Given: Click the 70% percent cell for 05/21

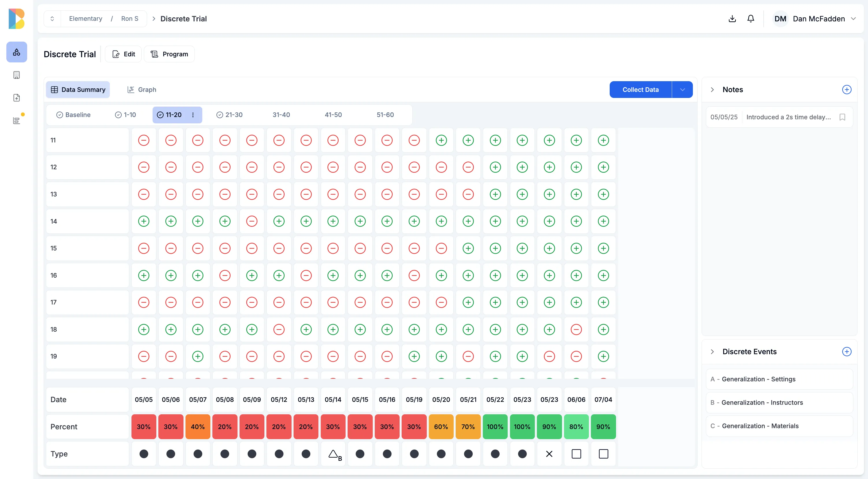Looking at the screenshot, I should coord(468,427).
